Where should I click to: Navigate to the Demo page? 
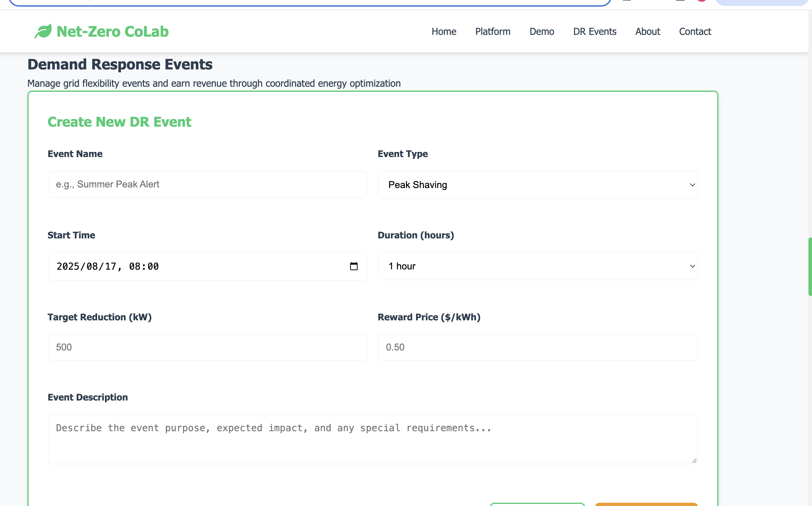point(542,32)
